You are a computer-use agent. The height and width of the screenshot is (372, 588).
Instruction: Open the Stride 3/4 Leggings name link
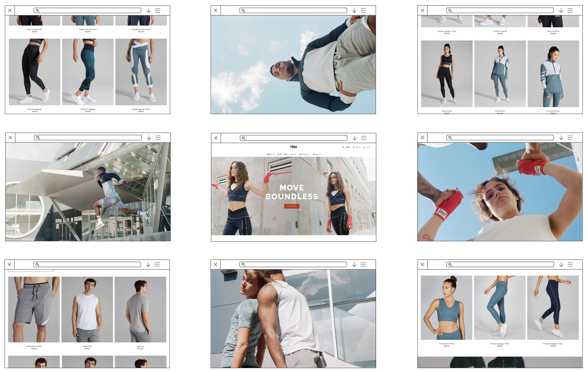88,109
